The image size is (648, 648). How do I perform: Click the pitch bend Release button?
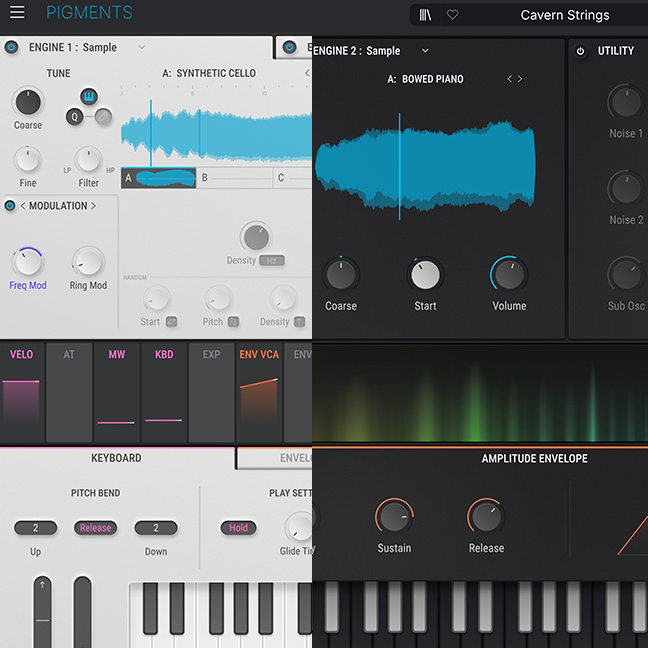click(x=95, y=528)
